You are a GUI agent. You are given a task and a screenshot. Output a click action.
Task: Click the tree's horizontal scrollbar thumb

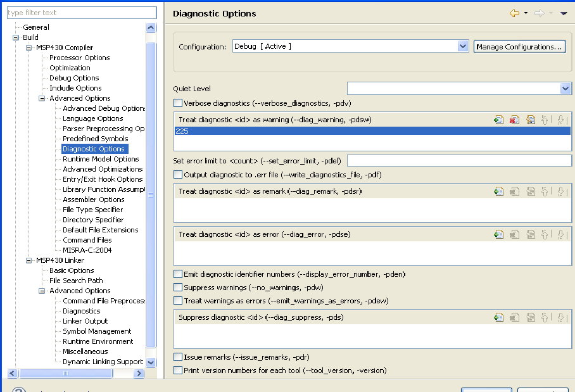pos(66,374)
